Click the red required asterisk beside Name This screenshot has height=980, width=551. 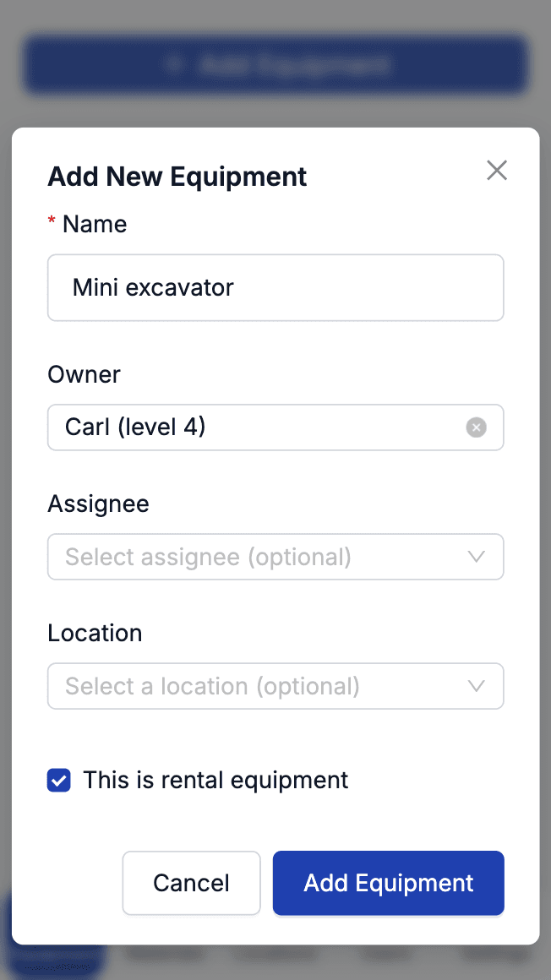click(x=52, y=222)
